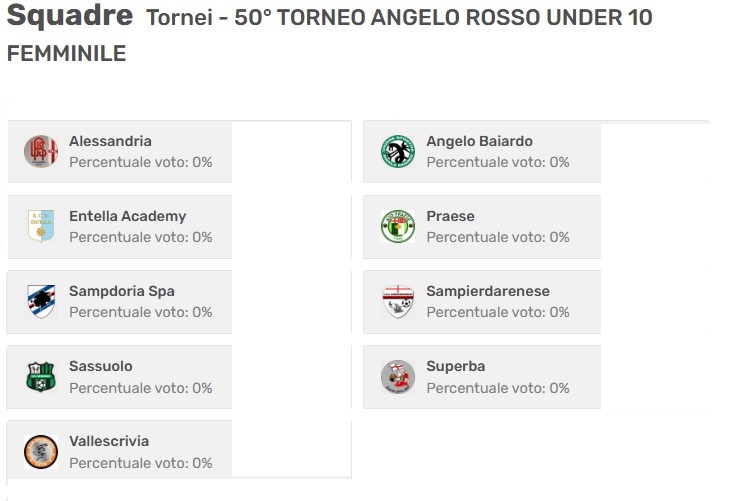This screenshot has width=737, height=501.
Task: Open the Entella Academy team page
Action: 127,216
